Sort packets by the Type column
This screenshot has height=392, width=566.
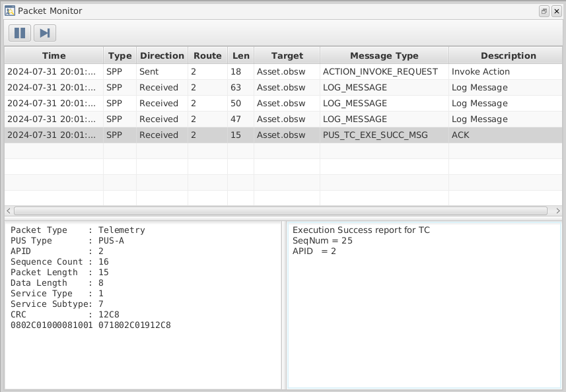119,55
